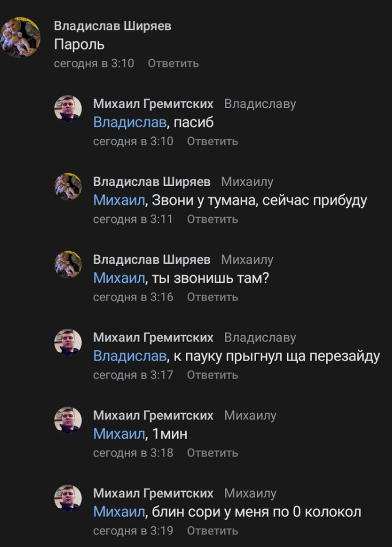Screen dimensions: 392x547
Task: Open the Владислав Ширяев name above Пароль
Action: (x=112, y=26)
